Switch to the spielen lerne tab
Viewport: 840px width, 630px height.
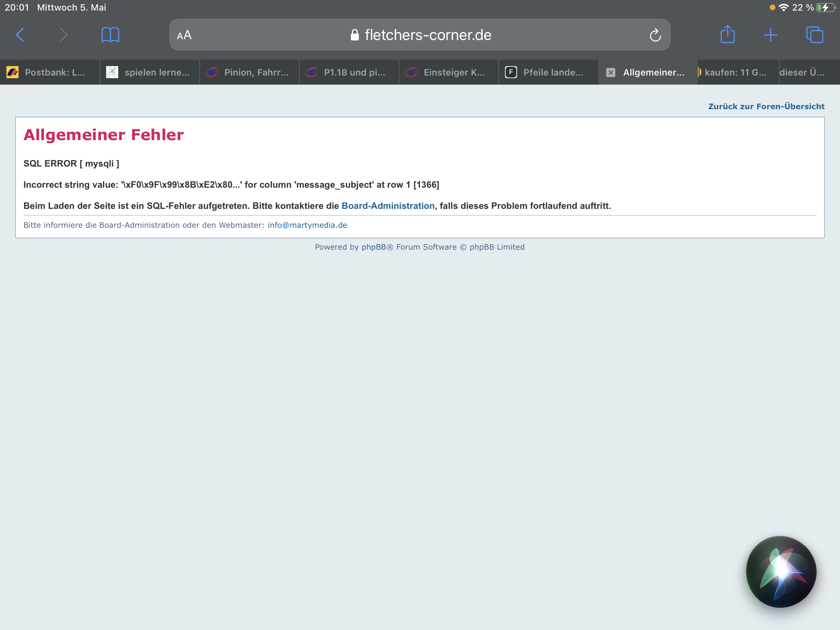click(x=150, y=72)
